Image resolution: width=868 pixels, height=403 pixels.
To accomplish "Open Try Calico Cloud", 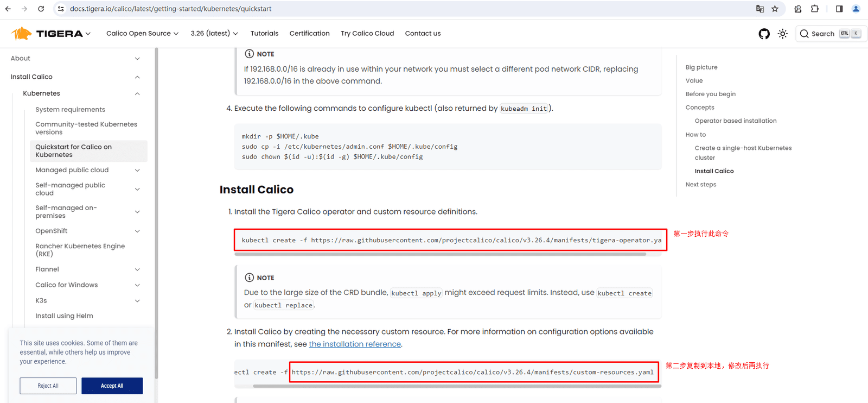I will click(367, 34).
